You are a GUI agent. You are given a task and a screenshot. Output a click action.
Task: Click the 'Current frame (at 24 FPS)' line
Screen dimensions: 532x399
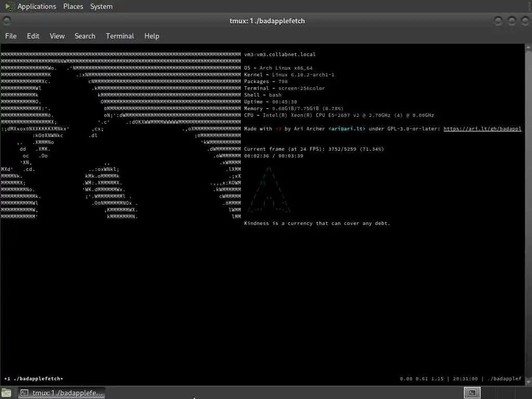tap(314, 149)
